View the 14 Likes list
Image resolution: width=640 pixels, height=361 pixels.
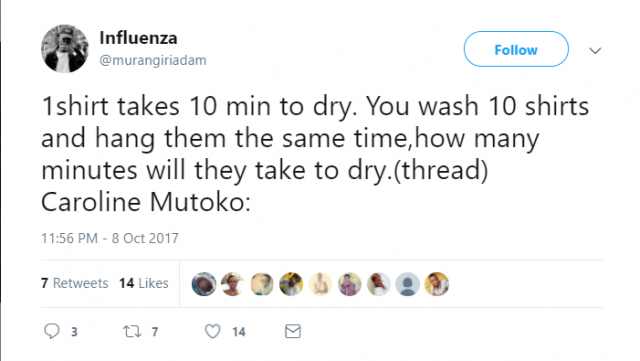coord(144,283)
